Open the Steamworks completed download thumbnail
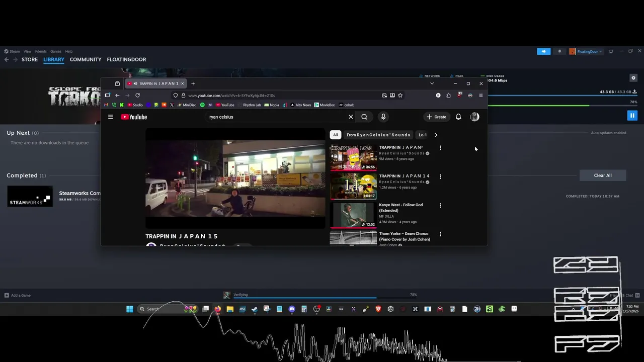The height and width of the screenshot is (362, 644). tap(30, 196)
